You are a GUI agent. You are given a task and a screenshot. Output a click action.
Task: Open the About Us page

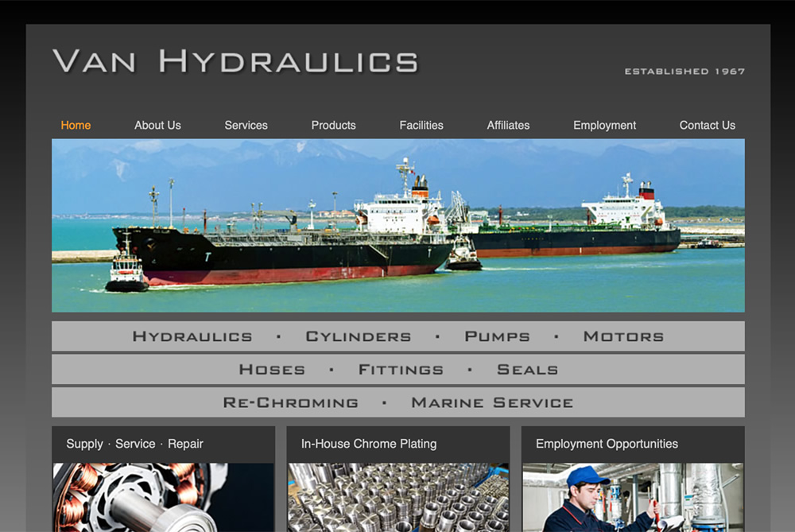[x=157, y=125]
